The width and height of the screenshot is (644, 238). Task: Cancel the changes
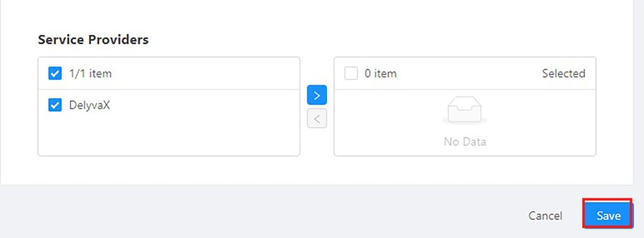(545, 215)
